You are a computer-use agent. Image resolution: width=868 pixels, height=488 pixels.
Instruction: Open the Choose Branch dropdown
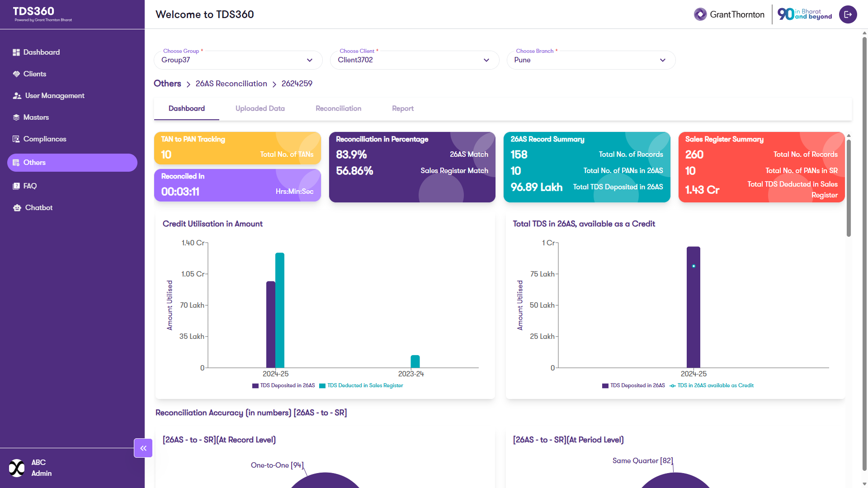[x=591, y=60]
